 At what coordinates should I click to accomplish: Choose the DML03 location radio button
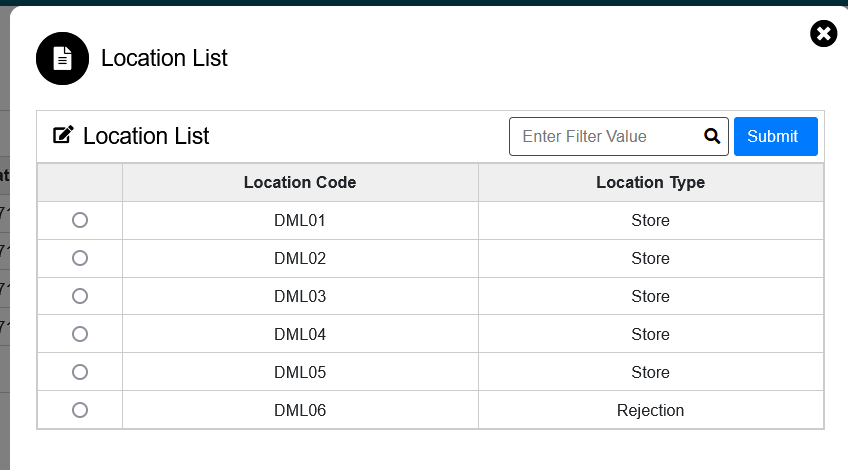click(80, 296)
